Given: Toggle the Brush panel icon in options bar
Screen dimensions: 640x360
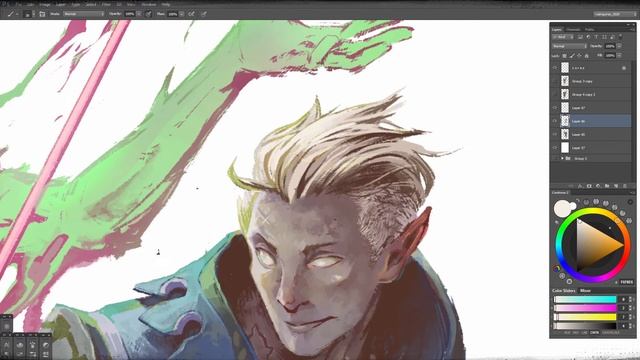Looking at the screenshot, I should pyautogui.click(x=42, y=14).
